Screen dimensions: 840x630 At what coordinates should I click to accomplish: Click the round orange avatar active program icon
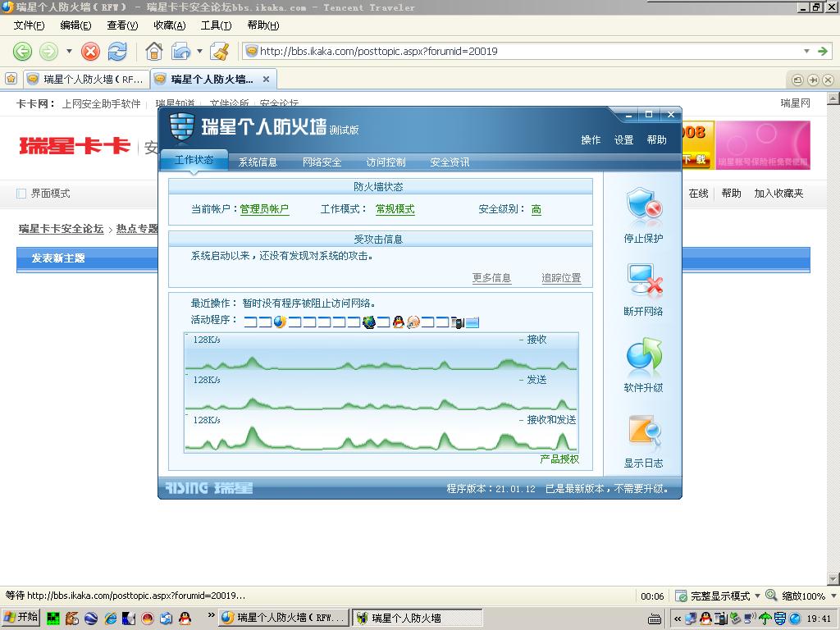coord(413,322)
